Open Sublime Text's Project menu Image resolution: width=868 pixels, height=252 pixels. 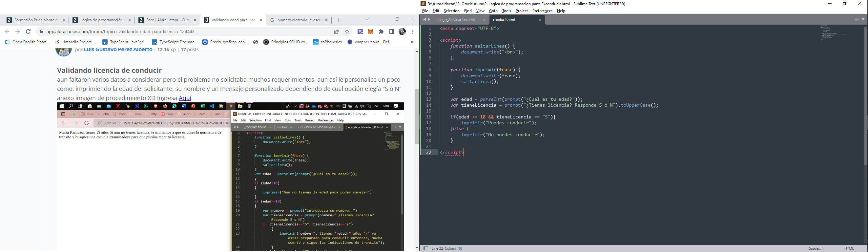522,11
